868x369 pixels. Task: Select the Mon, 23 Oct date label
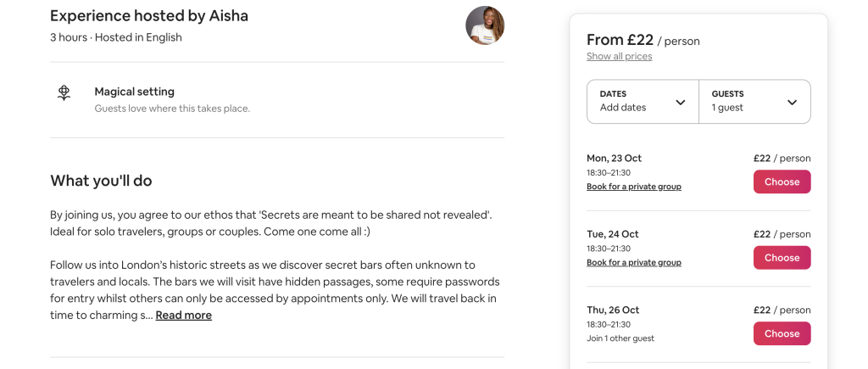pos(614,158)
